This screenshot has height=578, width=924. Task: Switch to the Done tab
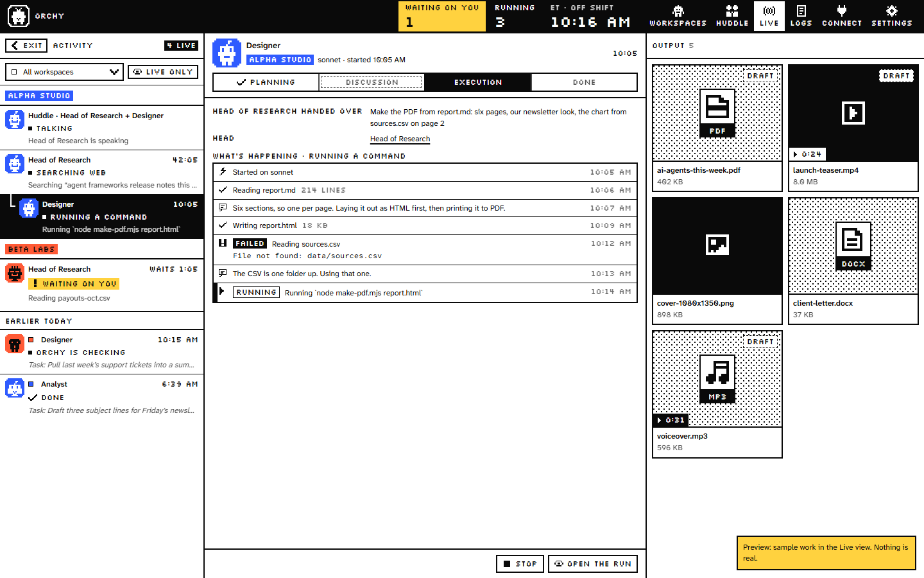[584, 82]
